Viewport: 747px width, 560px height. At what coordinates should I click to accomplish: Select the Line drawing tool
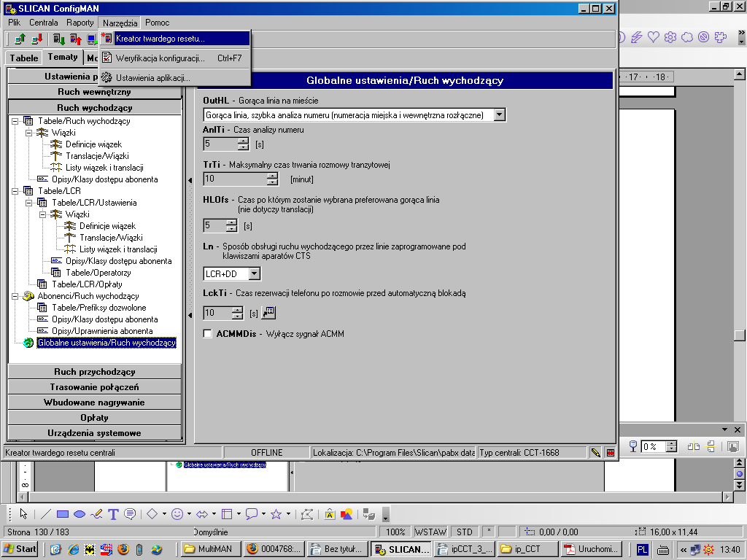[46, 514]
